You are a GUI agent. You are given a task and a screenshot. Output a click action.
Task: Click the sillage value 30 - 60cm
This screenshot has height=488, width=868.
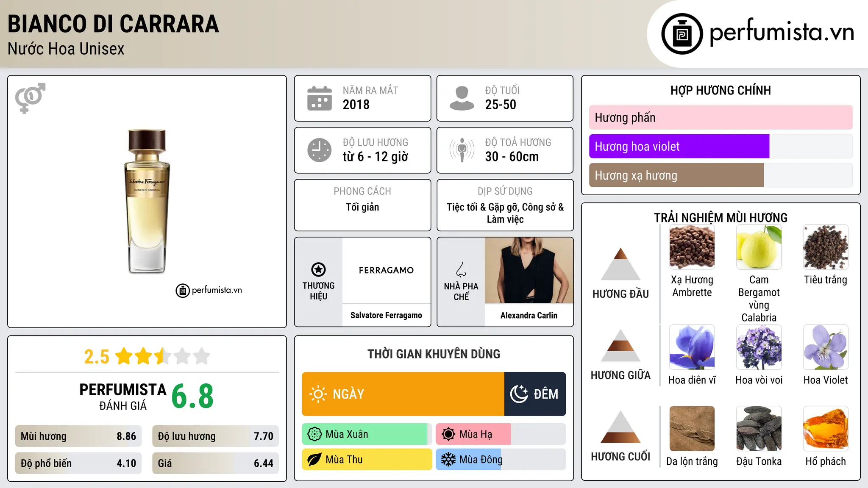point(512,157)
